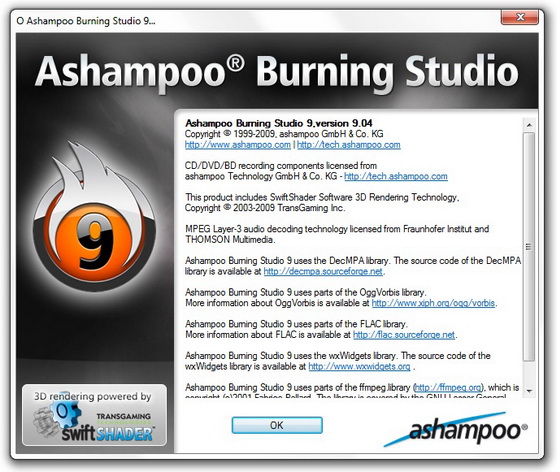This screenshot has width=560, height=472.
Task: Click the OggVorbis library sentence
Action: (305, 293)
